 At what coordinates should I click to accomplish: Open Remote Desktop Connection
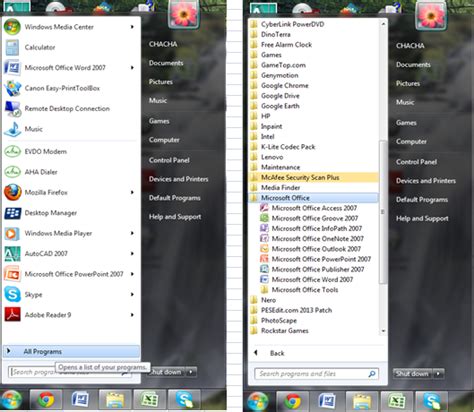tap(71, 109)
